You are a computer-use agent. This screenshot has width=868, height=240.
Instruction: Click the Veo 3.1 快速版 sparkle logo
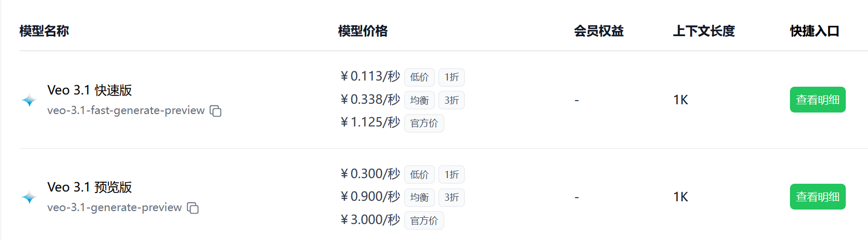pos(29,100)
